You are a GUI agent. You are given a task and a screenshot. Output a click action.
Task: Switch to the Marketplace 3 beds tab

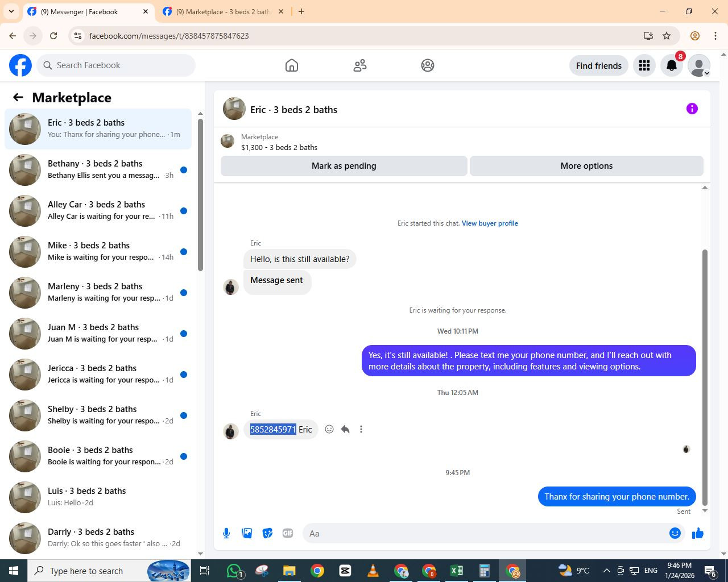(x=223, y=11)
